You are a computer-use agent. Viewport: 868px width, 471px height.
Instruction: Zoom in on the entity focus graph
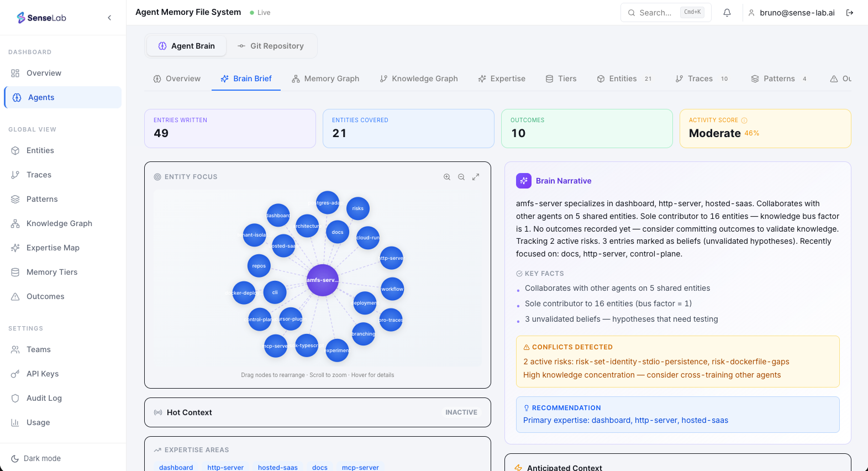[x=447, y=177]
